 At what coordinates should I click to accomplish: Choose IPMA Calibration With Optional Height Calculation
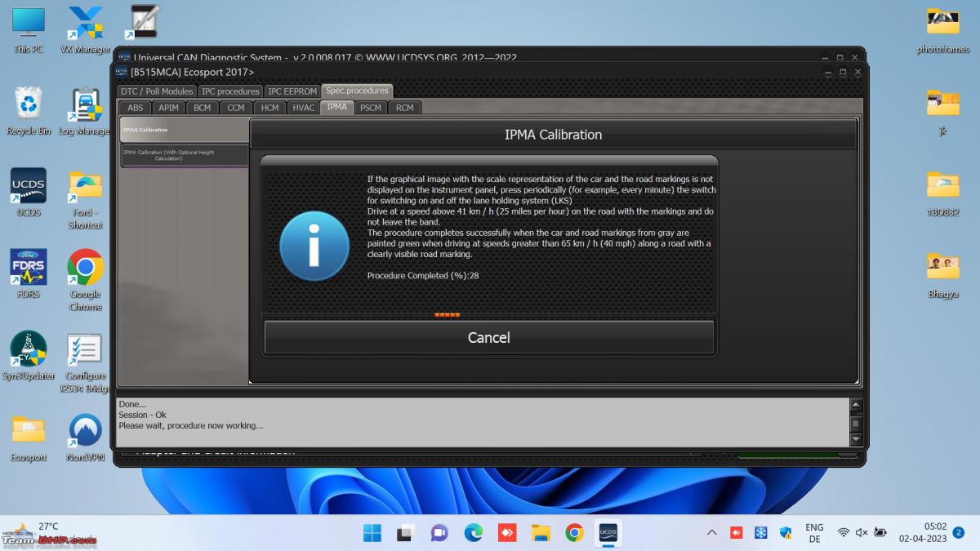[x=184, y=155]
